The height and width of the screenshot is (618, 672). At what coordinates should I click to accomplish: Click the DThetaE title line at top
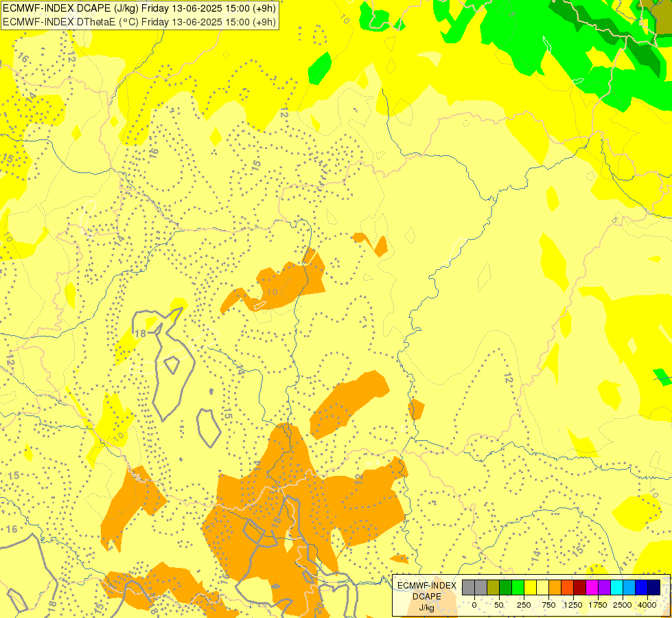pos(139,21)
